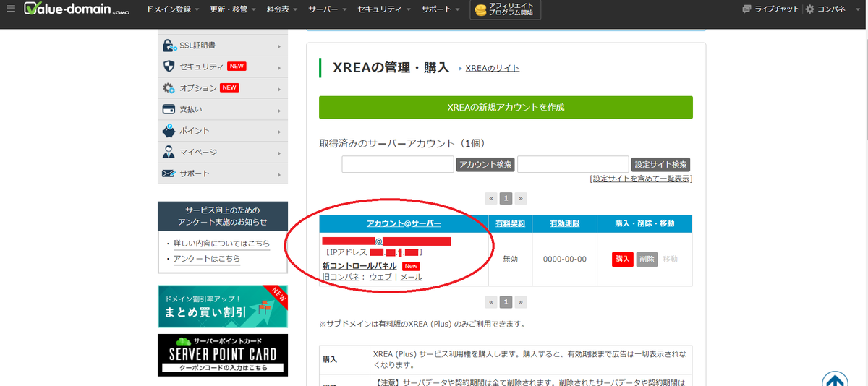The height and width of the screenshot is (386, 868).
Task: Open the 更新・移管 dropdown menu
Action: [x=234, y=9]
